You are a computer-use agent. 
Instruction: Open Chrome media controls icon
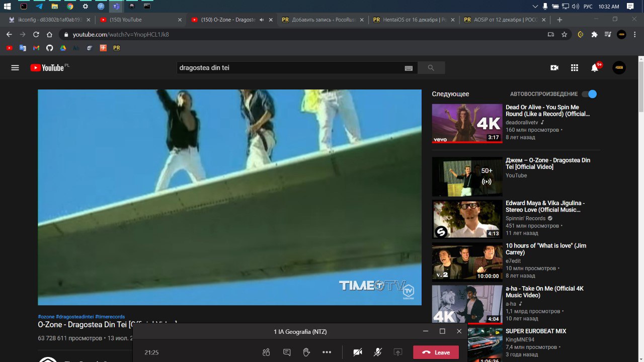pyautogui.click(x=608, y=35)
